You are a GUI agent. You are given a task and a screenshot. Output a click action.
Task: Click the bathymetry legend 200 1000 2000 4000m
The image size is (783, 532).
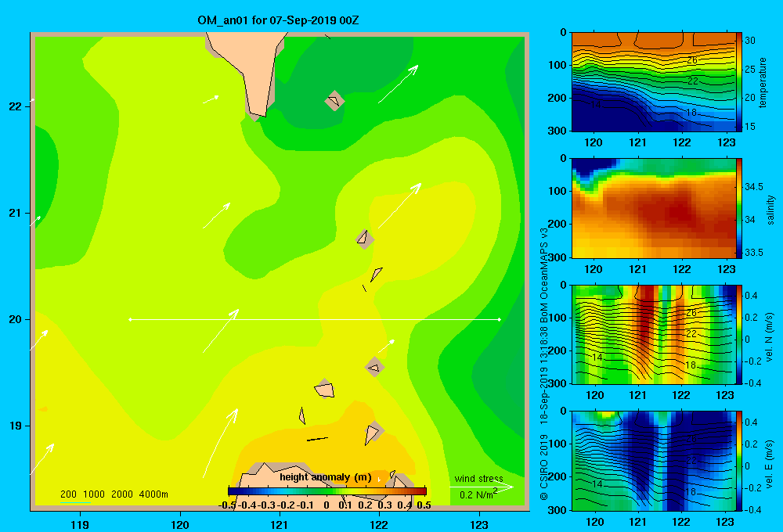[114, 494]
